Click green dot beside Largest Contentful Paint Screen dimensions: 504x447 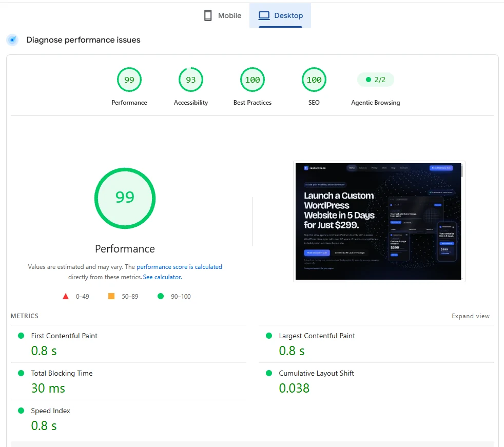pyautogui.click(x=269, y=336)
